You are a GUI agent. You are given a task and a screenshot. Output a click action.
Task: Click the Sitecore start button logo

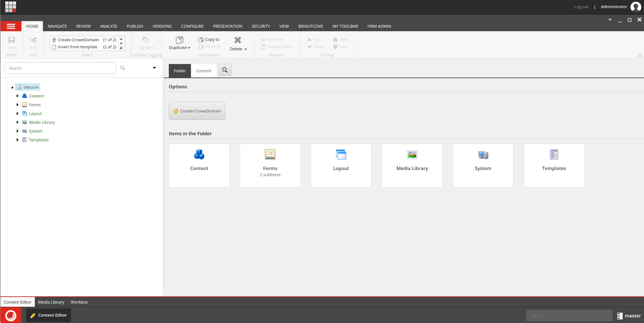pyautogui.click(x=11, y=315)
